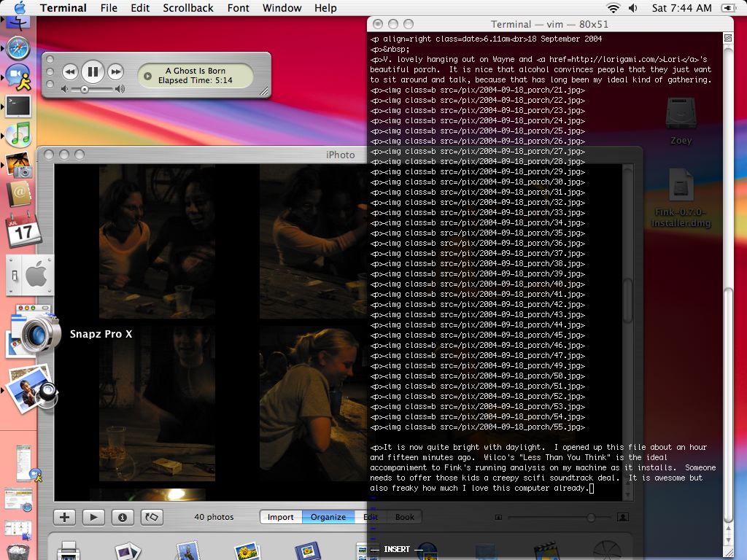Switch to iPhoto Import mode
The width and height of the screenshot is (747, 560).
click(281, 517)
